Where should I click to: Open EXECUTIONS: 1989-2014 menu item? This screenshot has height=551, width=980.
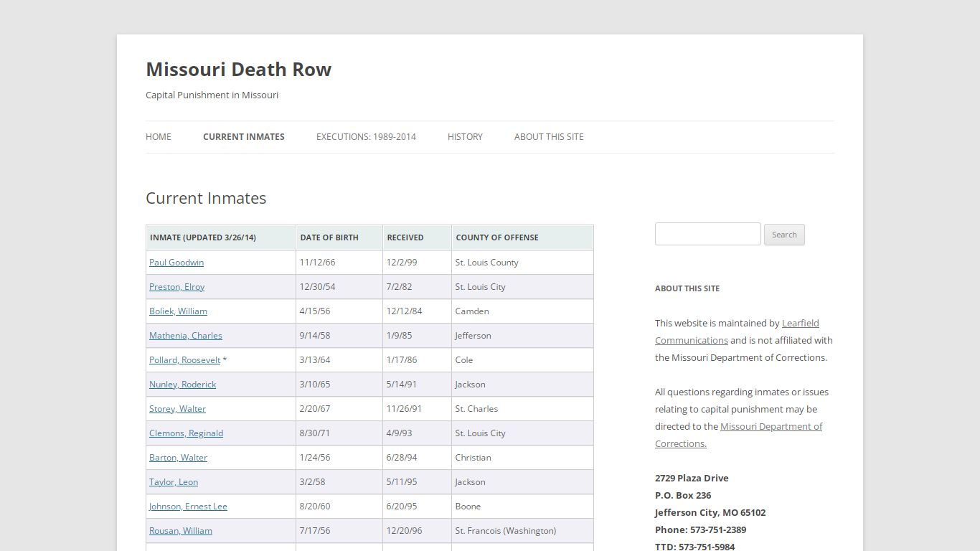[x=366, y=137]
